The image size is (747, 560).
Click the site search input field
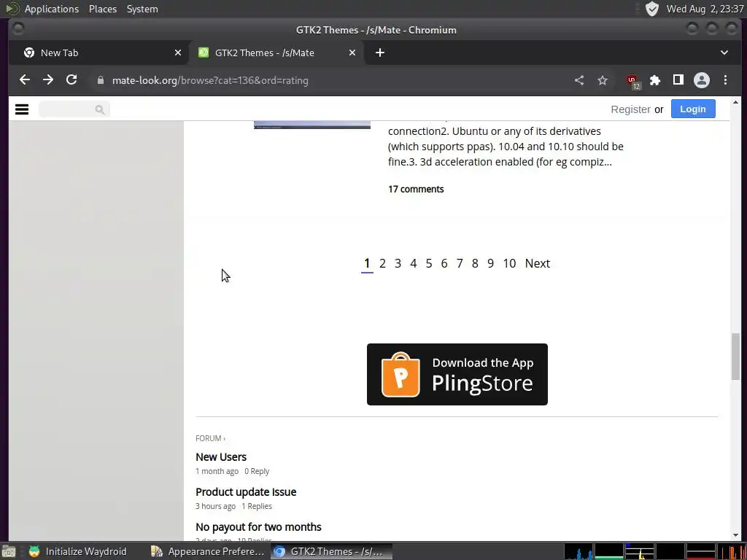point(74,109)
